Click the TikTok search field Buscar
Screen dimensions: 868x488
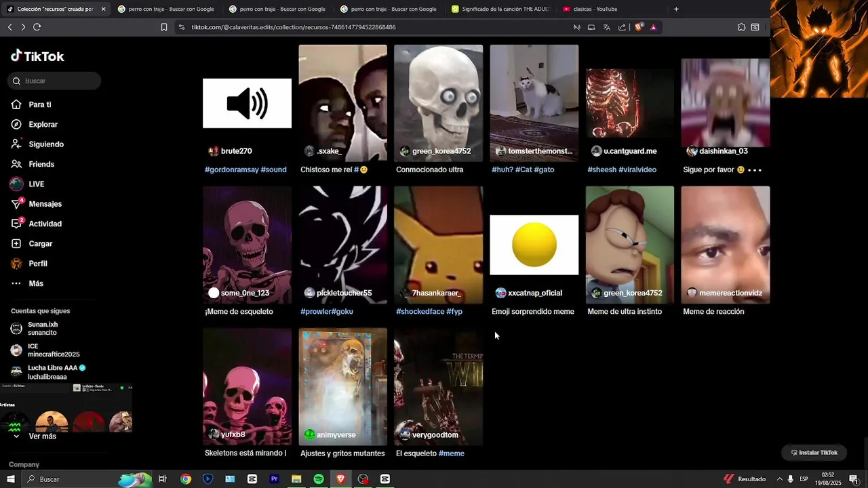click(x=54, y=81)
